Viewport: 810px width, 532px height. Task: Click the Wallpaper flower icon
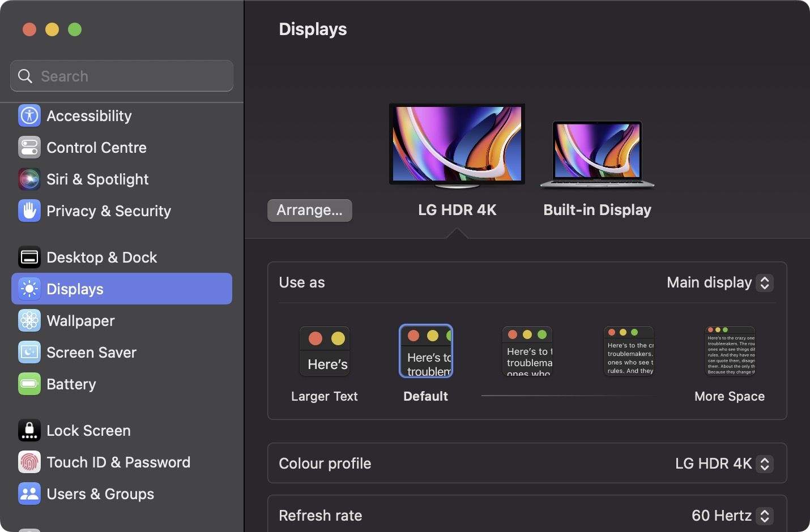tap(29, 321)
